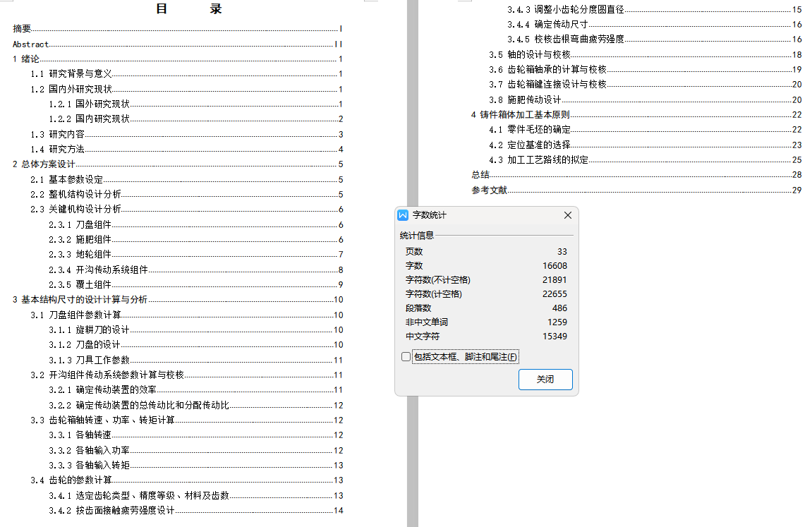Image resolution: width=812 pixels, height=527 pixels.
Task: Open the 摘要 contents entry
Action: pos(178,28)
